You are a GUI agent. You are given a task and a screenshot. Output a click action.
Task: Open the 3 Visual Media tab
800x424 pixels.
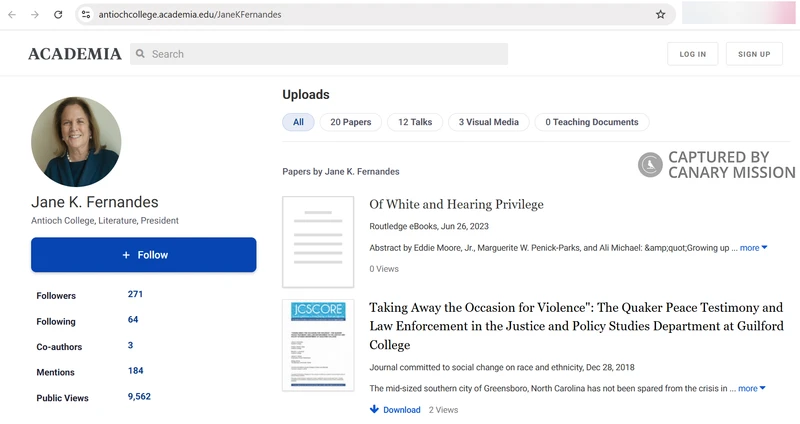[x=488, y=122]
